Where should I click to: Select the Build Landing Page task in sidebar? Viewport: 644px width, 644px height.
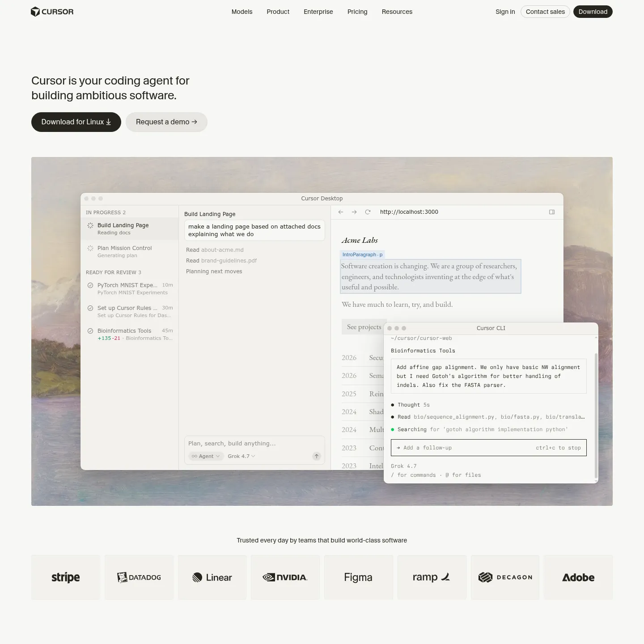pyautogui.click(x=130, y=229)
